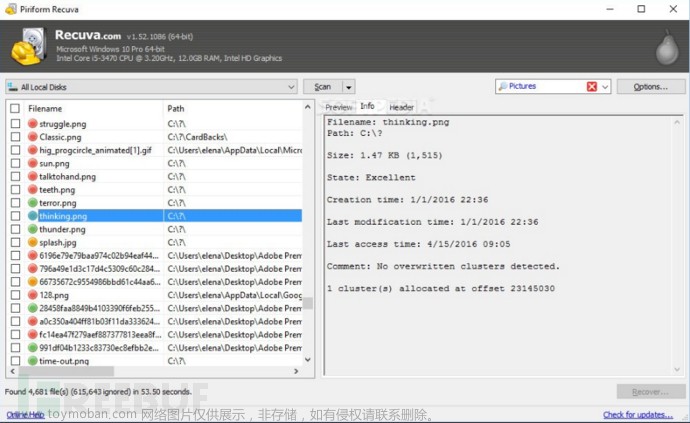Click the orange status dot for 66735672c9554986bbd61c44aa6 file
Image resolution: width=690 pixels, height=423 pixels.
click(33, 282)
